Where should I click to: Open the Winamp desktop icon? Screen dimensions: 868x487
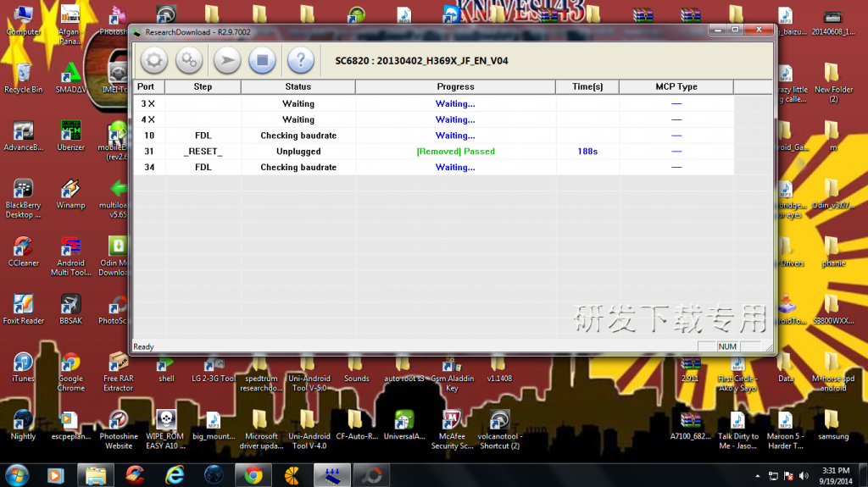click(71, 194)
